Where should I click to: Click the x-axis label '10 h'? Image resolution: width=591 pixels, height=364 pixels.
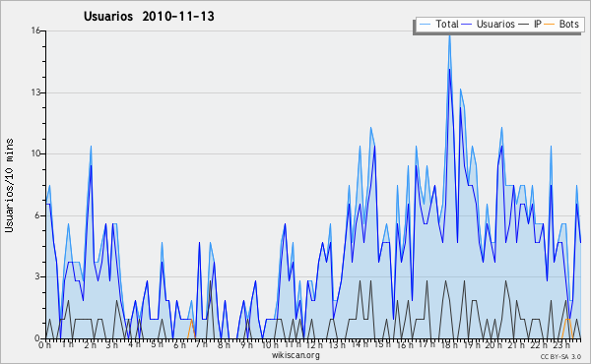click(x=270, y=345)
